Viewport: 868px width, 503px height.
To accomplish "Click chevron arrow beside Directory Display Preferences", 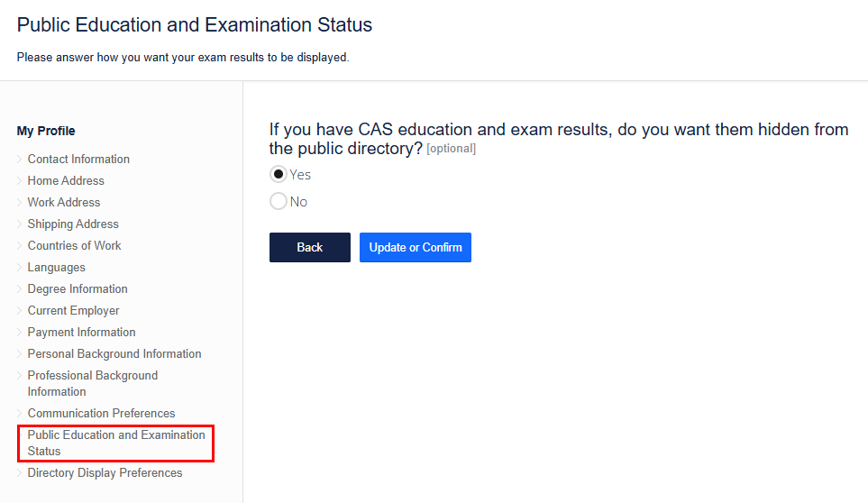I will (19, 473).
